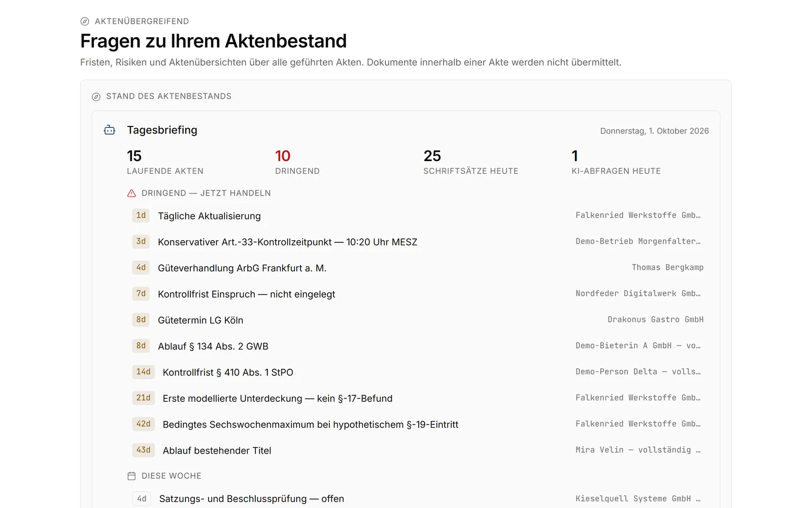Image resolution: width=812 pixels, height=508 pixels.
Task: Click the Thomas Bergkamp client name
Action: click(x=667, y=267)
